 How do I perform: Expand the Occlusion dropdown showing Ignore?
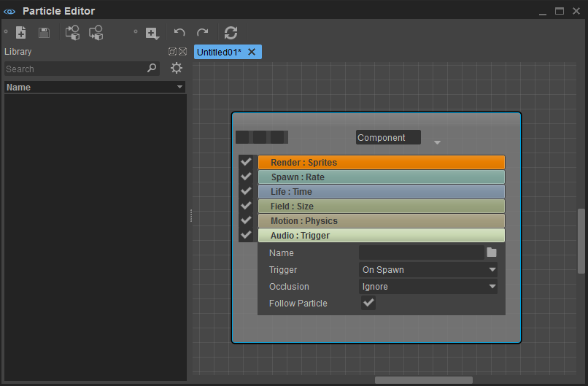pyautogui.click(x=428, y=287)
